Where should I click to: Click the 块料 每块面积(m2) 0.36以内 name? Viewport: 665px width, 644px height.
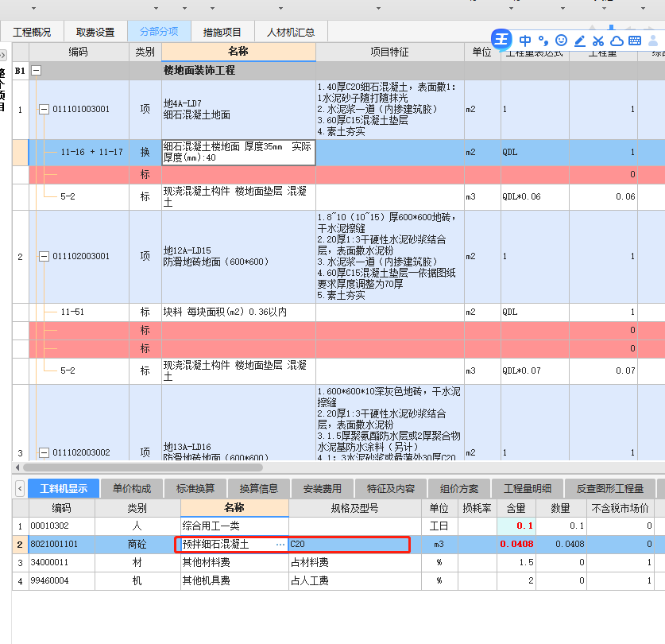tap(225, 312)
